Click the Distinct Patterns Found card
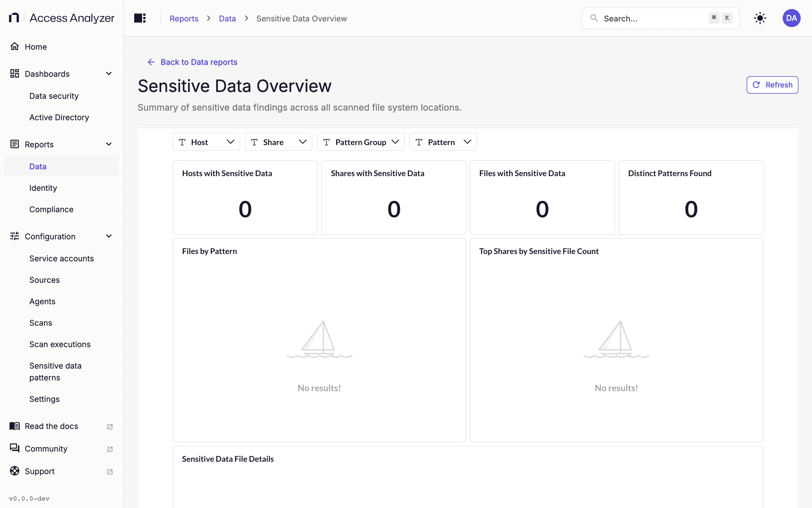Viewport: 812px width, 508px height. [691, 198]
